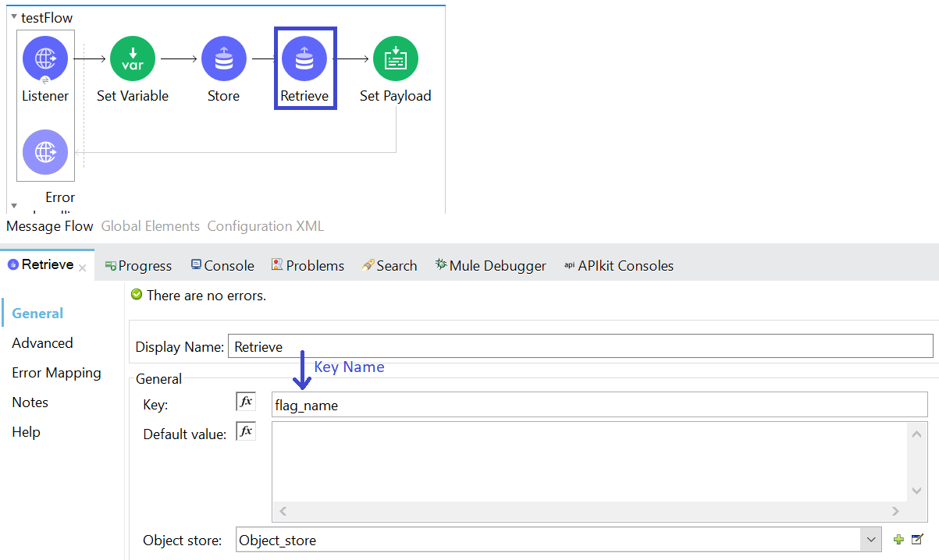Click the edit object store configuration icon

pyautogui.click(x=917, y=540)
